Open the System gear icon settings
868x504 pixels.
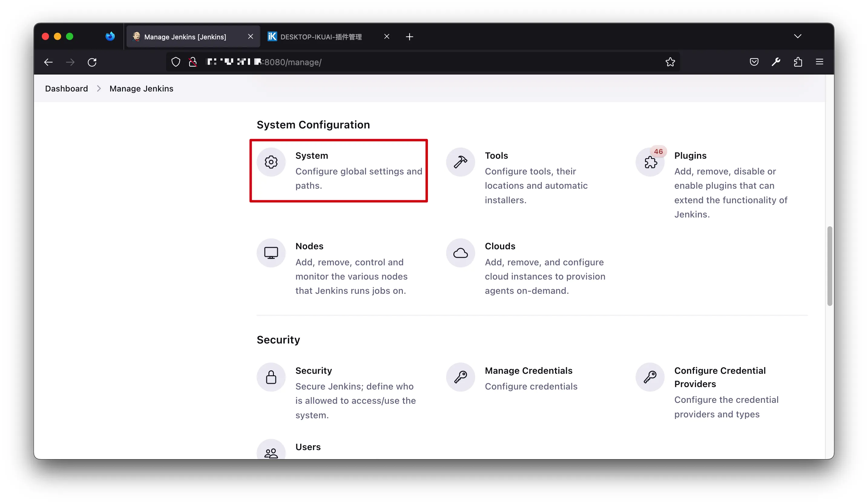271,162
